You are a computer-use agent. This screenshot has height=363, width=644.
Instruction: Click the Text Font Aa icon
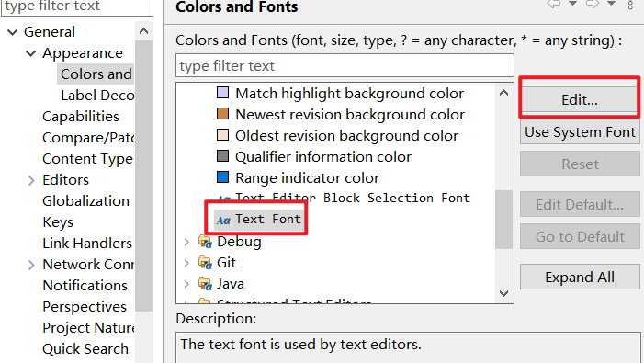[x=223, y=221]
